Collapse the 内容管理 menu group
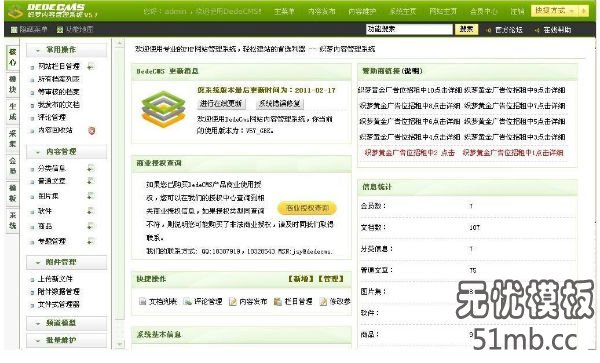The width and height of the screenshot is (600, 363). click(x=66, y=152)
